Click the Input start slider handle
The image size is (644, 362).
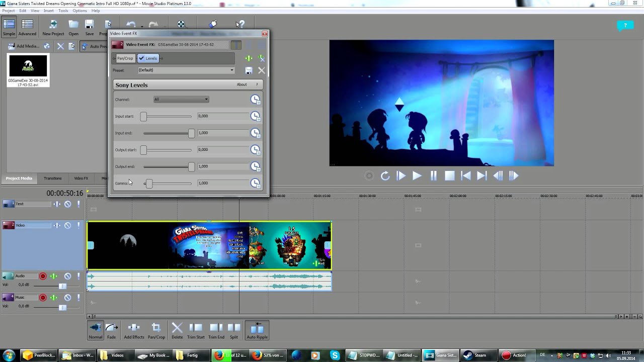tap(143, 116)
